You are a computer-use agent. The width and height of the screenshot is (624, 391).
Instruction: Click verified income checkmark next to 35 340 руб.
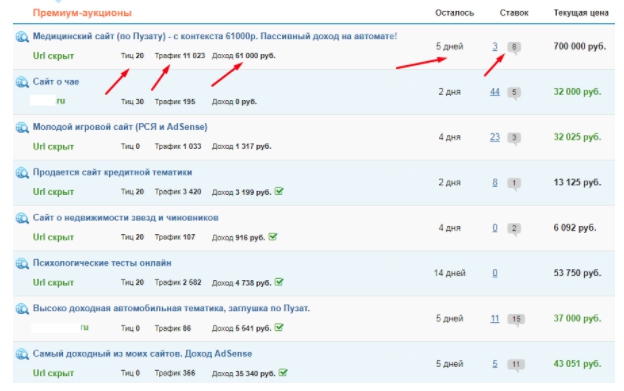pyautogui.click(x=283, y=373)
